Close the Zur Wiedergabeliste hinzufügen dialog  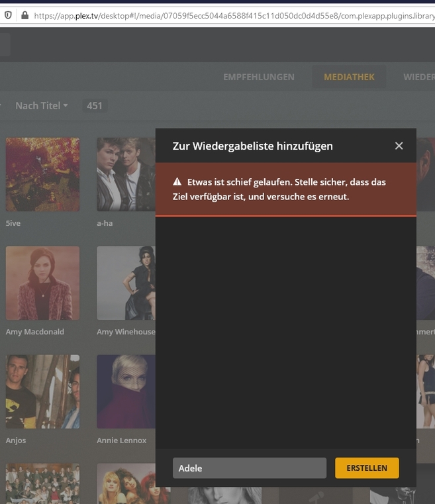click(399, 146)
